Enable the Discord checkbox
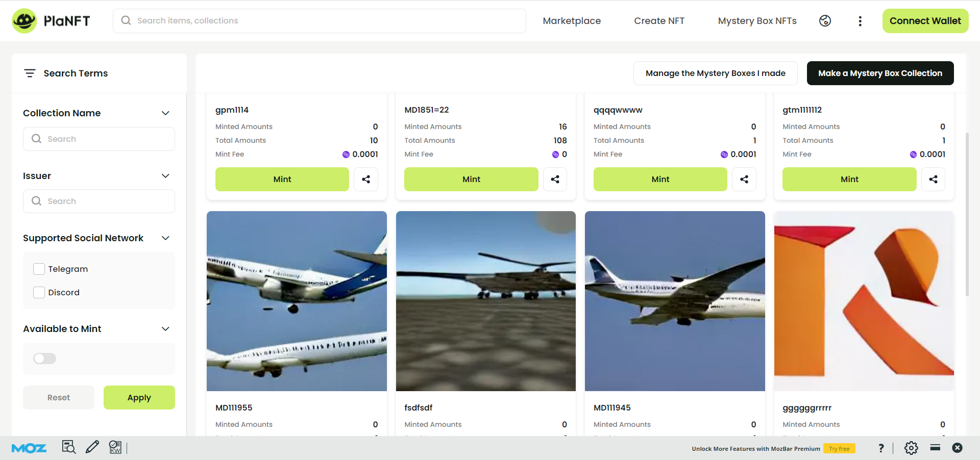The height and width of the screenshot is (460, 980). (x=39, y=292)
